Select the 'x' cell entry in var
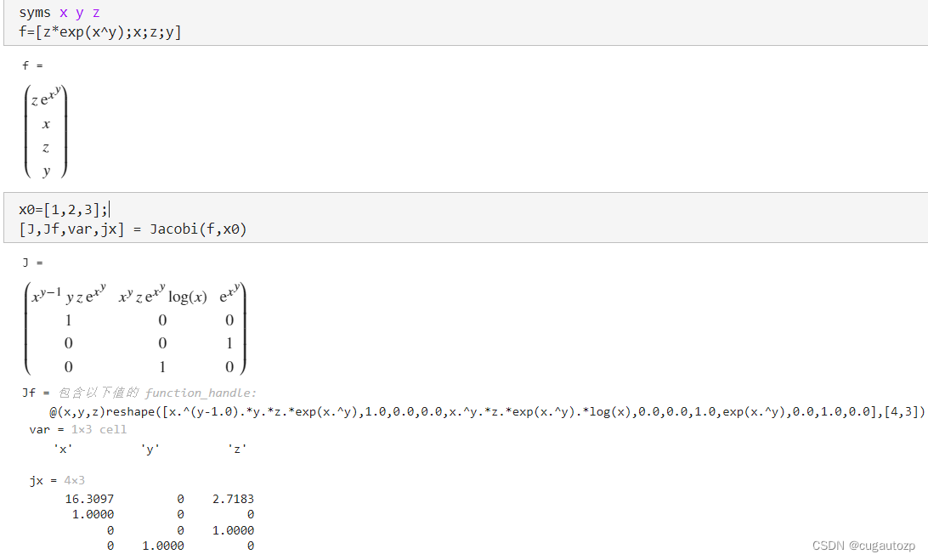Image resolution: width=928 pixels, height=560 pixels. pos(63,450)
